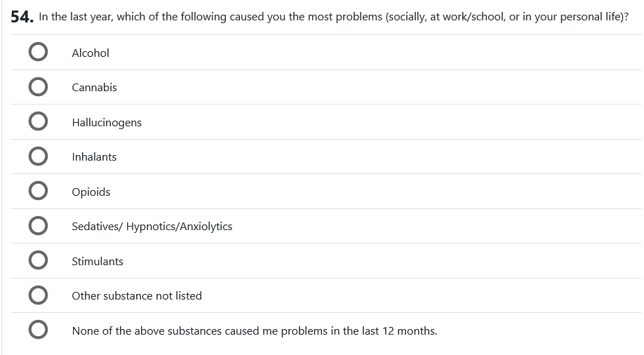Click the bold number 54 heading
The image size is (644, 355).
pos(22,18)
